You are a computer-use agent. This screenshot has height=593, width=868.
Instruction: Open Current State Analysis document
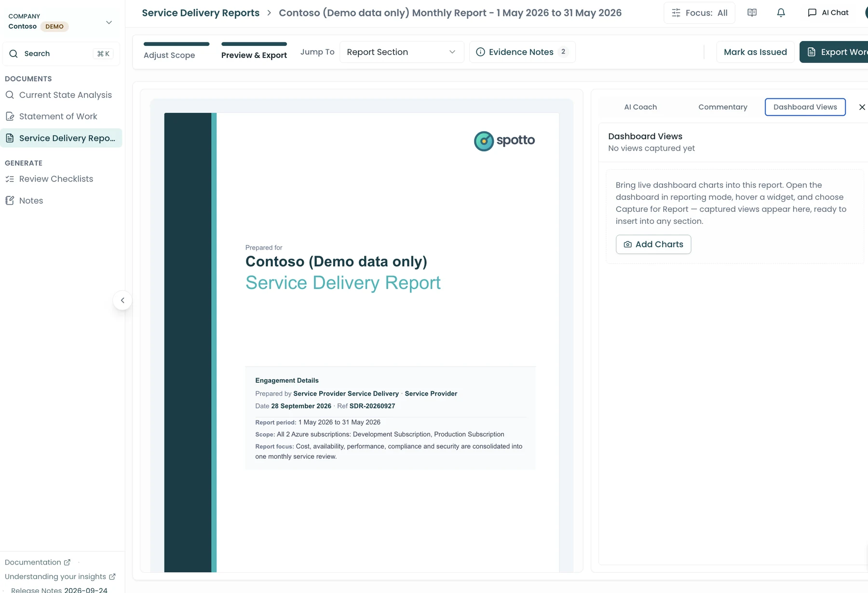click(61, 95)
